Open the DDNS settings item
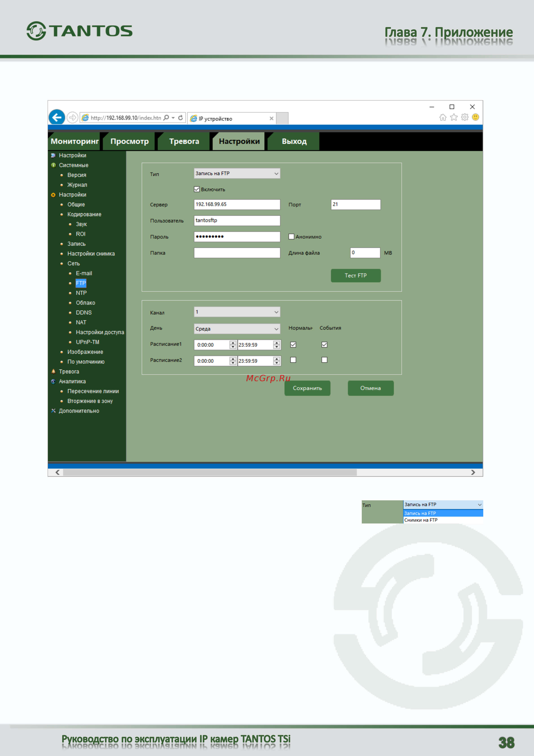Screen dimensions: 534x756 click(x=84, y=313)
